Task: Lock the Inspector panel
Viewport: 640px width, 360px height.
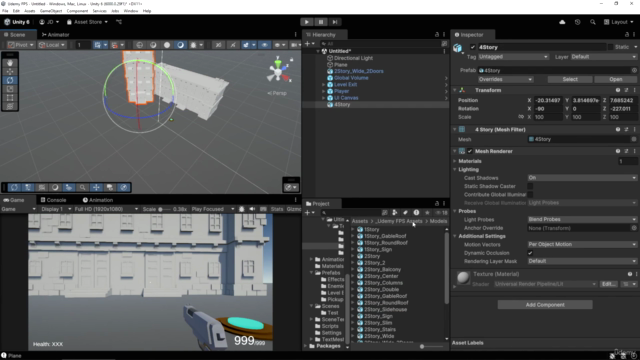Action: coord(627,35)
